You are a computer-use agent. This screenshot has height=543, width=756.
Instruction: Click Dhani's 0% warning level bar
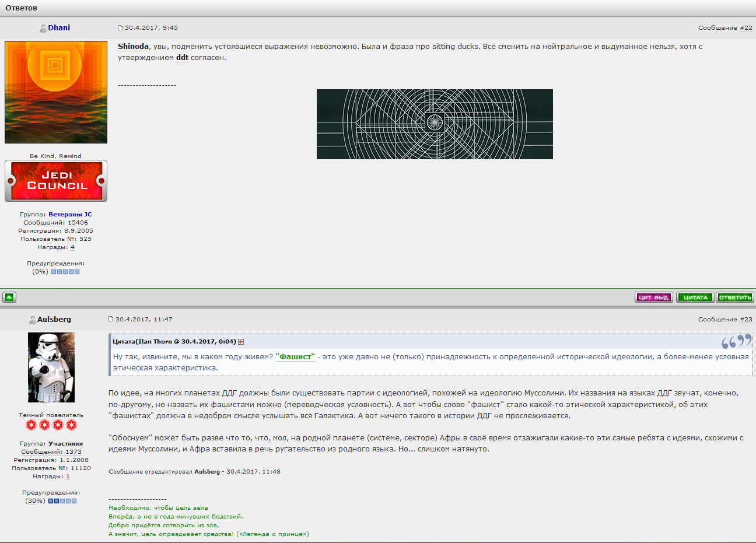[x=65, y=272]
